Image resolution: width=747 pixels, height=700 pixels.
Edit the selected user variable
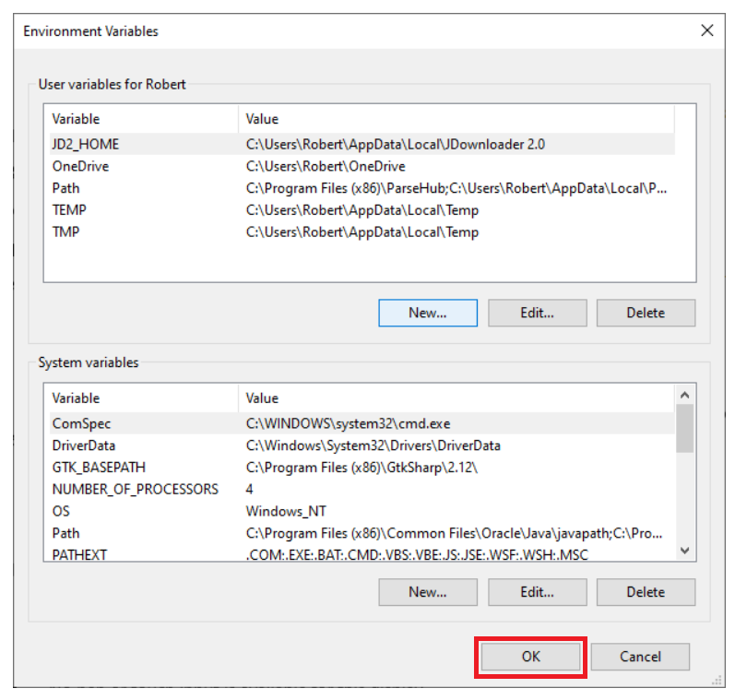[x=537, y=313]
